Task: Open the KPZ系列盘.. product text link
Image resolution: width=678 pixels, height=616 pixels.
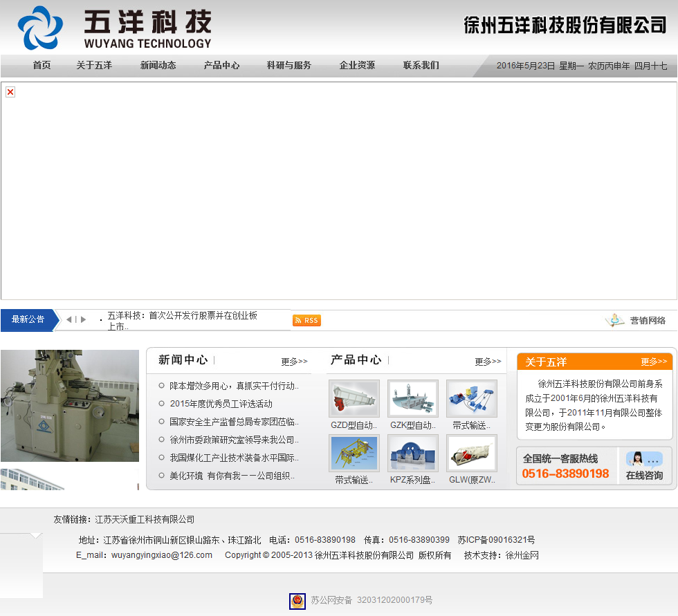Action: (x=412, y=480)
